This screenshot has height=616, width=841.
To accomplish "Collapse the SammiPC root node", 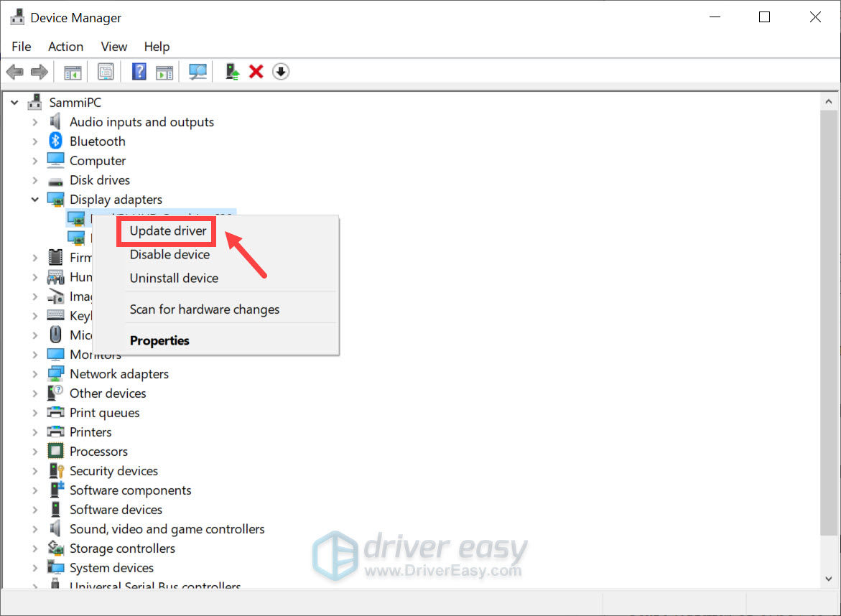I will pos(14,102).
